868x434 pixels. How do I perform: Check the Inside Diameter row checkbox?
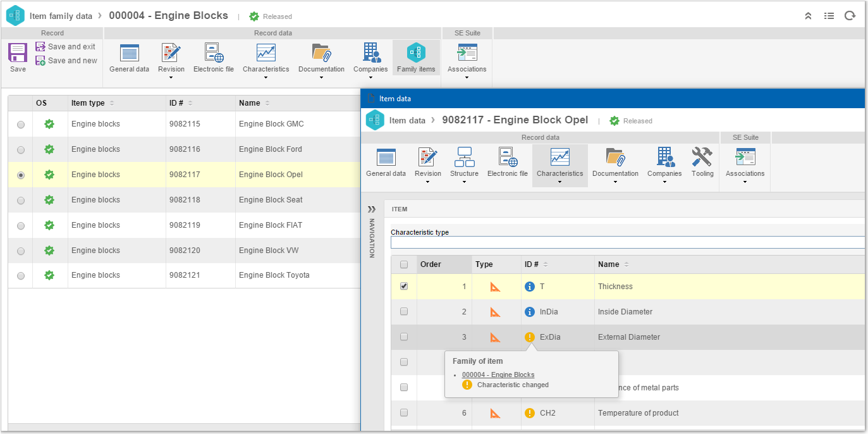point(404,311)
